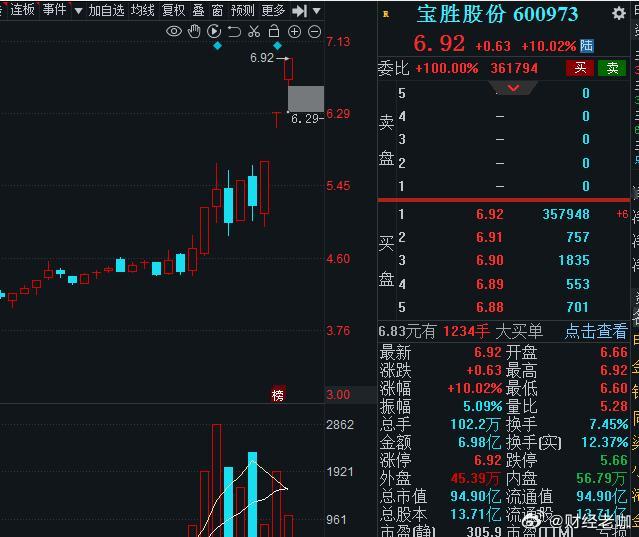The height and width of the screenshot is (537, 639).
Task: Click the replay playback icon
Action: pos(214,31)
